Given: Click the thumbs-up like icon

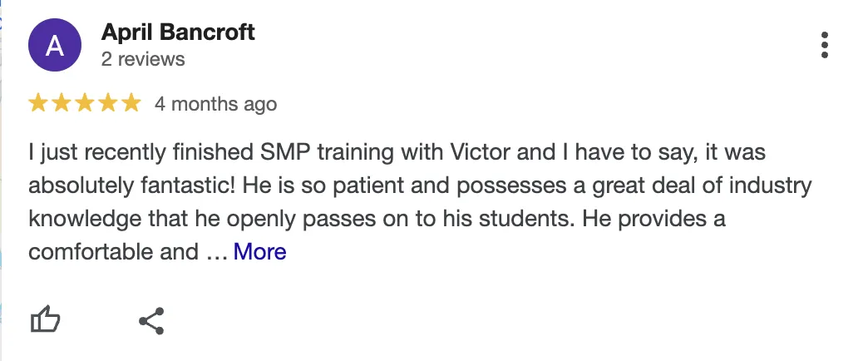Looking at the screenshot, I should tap(46, 320).
